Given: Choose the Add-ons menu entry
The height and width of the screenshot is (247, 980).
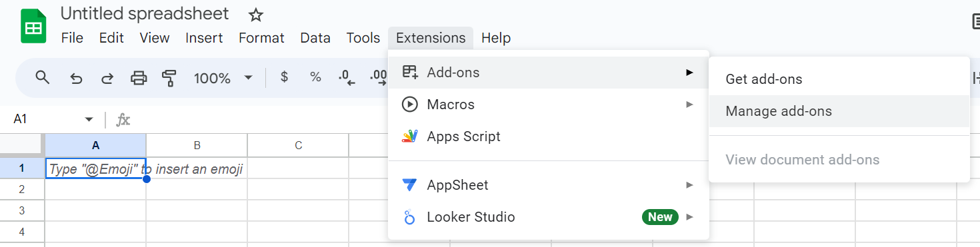Looking at the screenshot, I should tap(549, 73).
